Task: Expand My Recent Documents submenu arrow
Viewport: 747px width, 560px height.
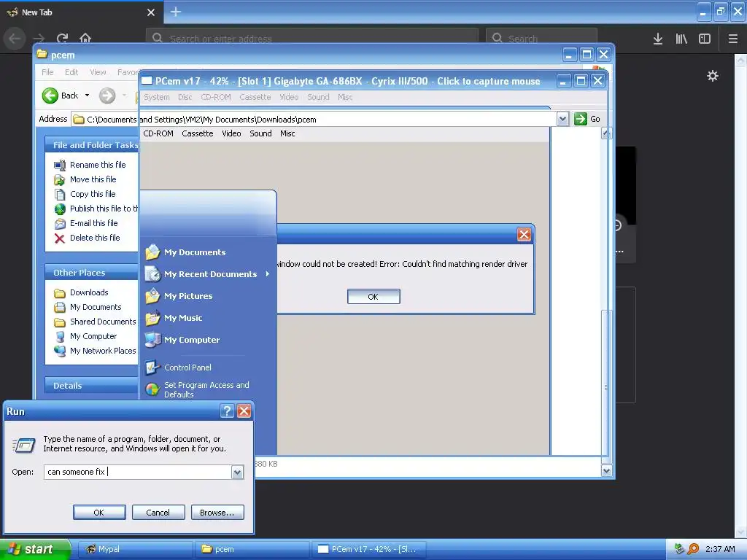Action: 268,274
